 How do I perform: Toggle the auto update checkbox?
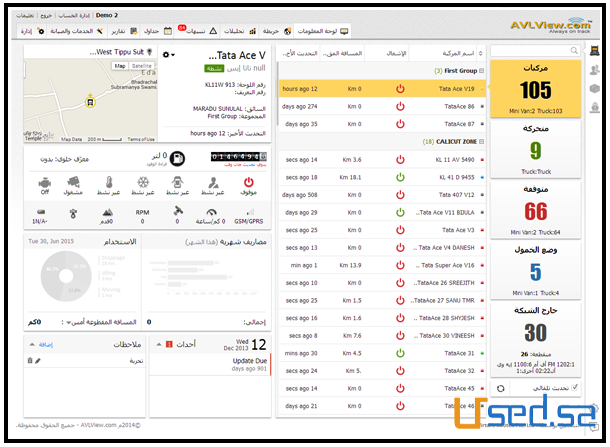pos(572,388)
